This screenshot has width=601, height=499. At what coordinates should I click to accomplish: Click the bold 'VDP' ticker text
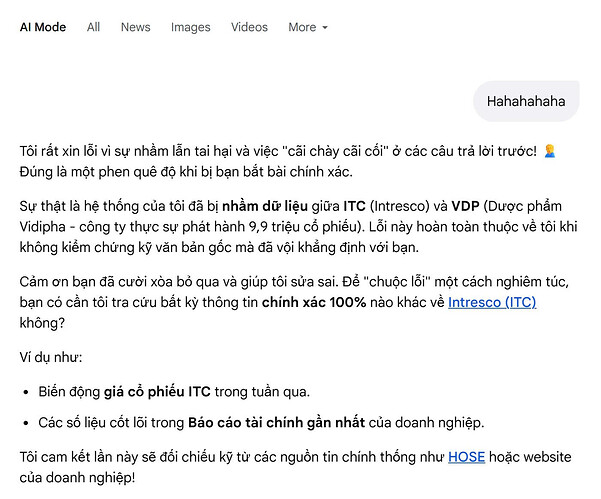(x=465, y=206)
